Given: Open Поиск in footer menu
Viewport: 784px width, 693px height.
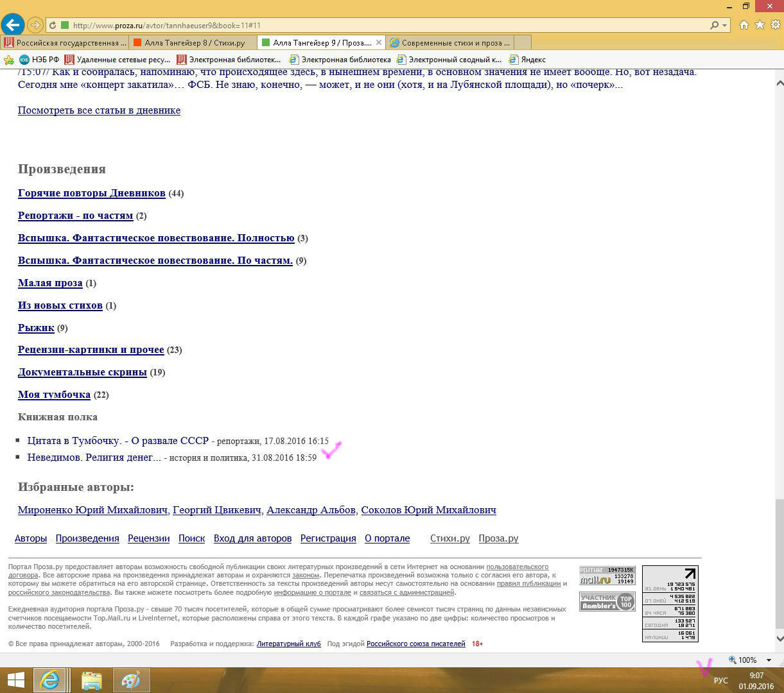Looking at the screenshot, I should (191, 538).
